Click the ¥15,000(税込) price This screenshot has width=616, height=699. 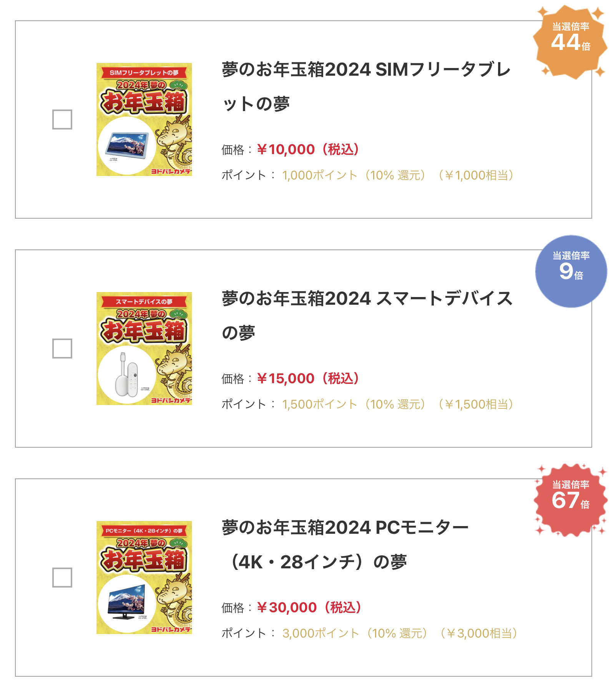click(308, 379)
